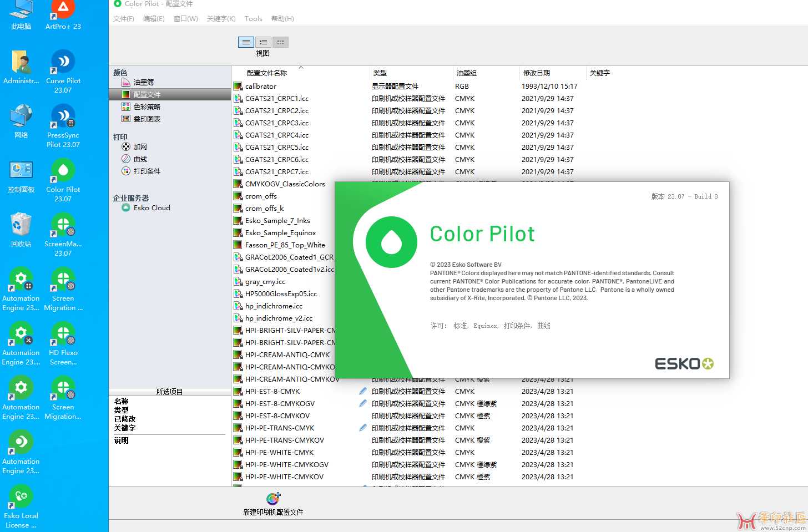
Task: Open the File (文件) menu
Action: point(124,19)
